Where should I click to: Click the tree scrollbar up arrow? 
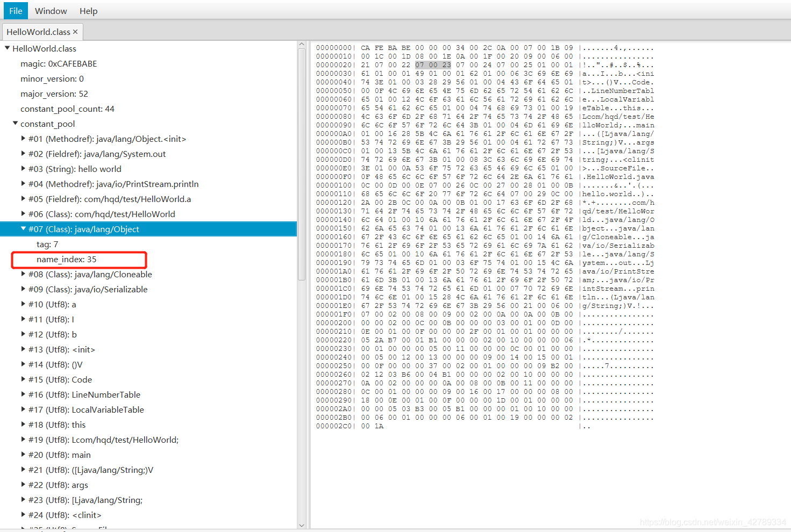(301, 45)
